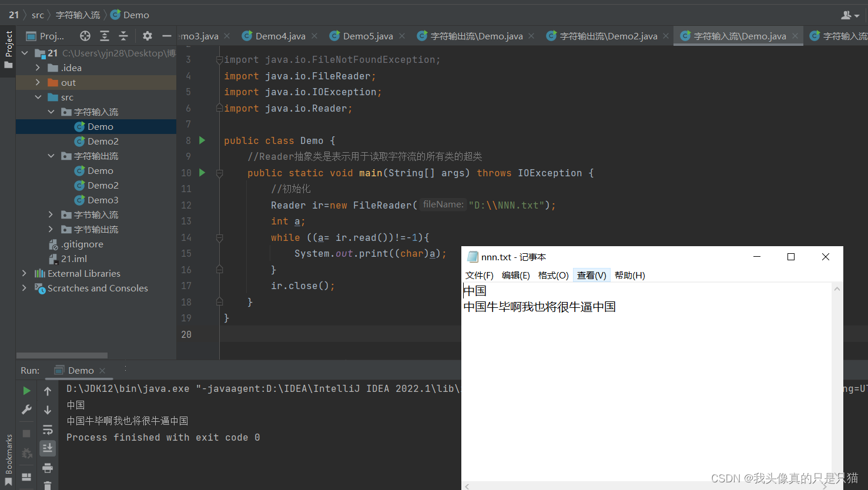
Task: Close the Demo4.java editor tab
Action: pos(314,36)
